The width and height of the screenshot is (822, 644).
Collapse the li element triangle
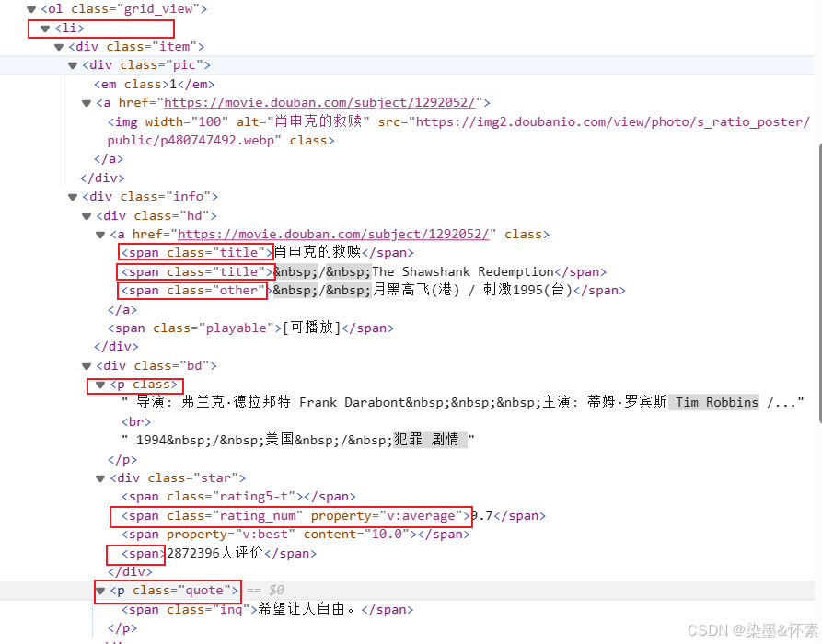click(x=45, y=29)
